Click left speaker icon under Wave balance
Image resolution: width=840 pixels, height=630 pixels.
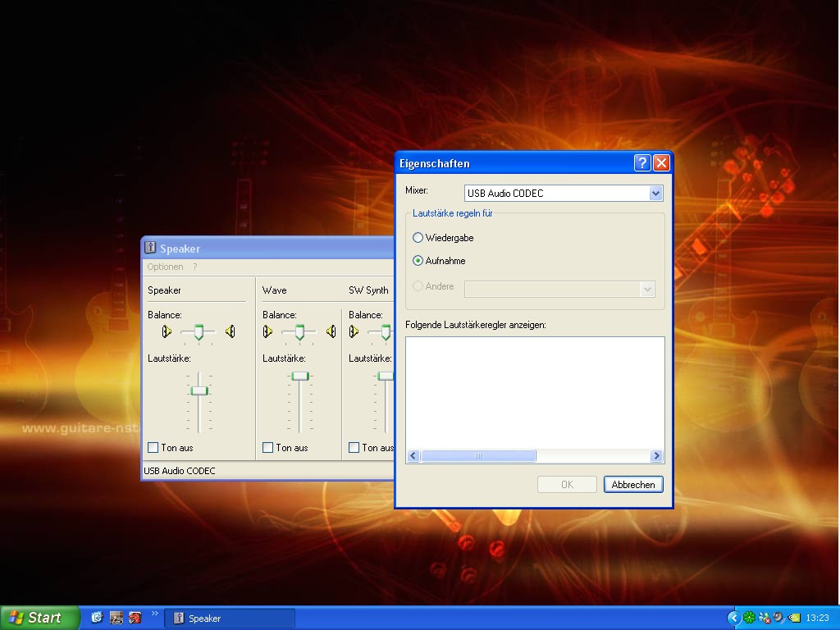click(x=267, y=331)
